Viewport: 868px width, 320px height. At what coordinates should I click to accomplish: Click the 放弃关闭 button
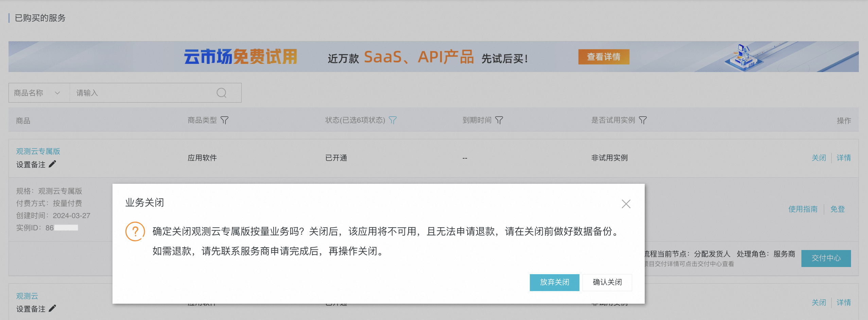pos(554,282)
